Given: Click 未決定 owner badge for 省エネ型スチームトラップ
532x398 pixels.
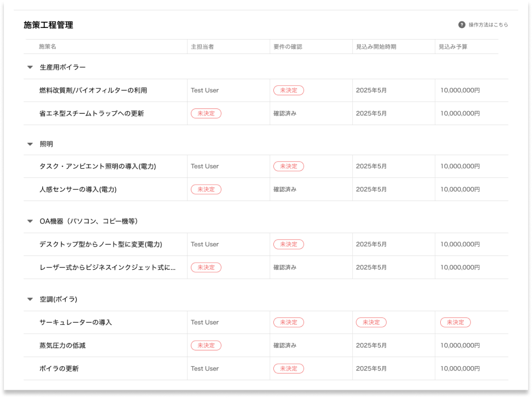Looking at the screenshot, I should [x=206, y=113].
